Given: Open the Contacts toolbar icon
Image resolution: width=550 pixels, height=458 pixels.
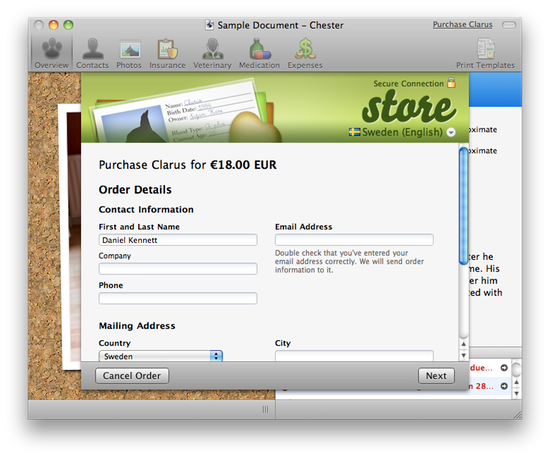Looking at the screenshot, I should pyautogui.click(x=93, y=53).
